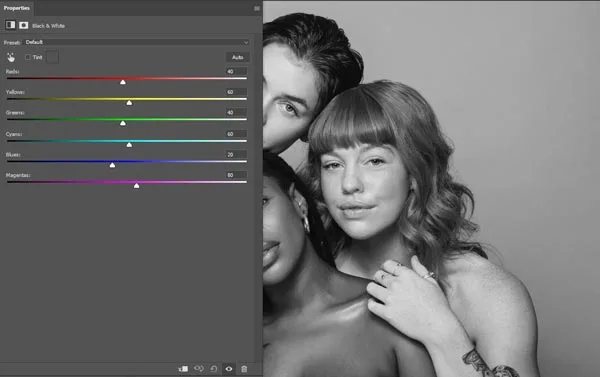Select the Black & White adjustment icon

pyautogui.click(x=10, y=25)
